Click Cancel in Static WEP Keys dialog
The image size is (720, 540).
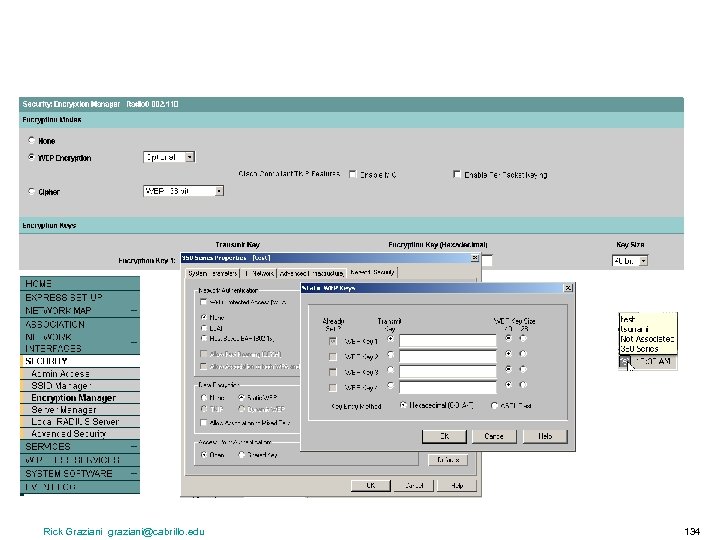click(494, 436)
